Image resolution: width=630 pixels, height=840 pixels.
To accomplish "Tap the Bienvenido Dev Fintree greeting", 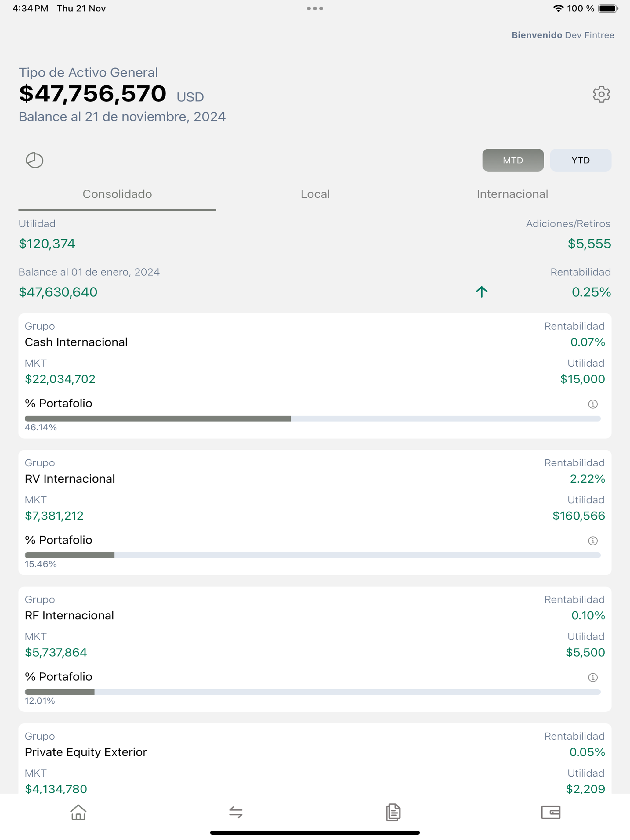I will (x=563, y=35).
